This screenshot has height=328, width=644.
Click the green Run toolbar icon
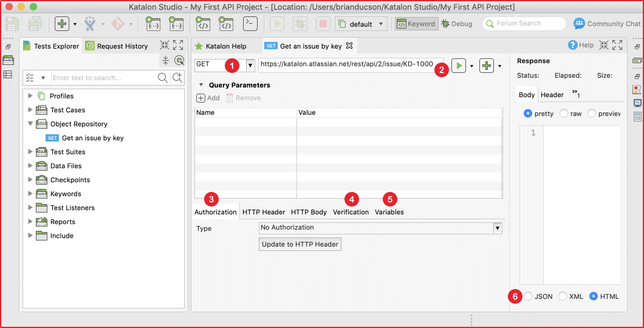pyautogui.click(x=277, y=24)
